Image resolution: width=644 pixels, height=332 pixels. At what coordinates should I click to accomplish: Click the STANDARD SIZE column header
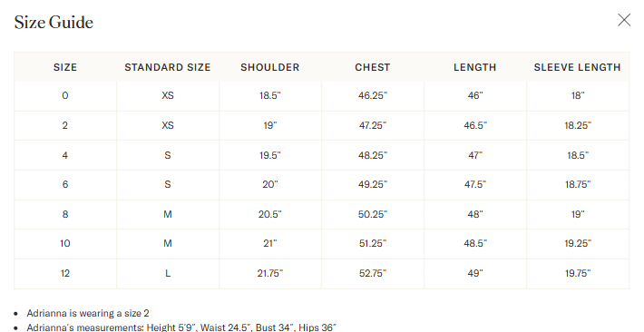point(168,67)
